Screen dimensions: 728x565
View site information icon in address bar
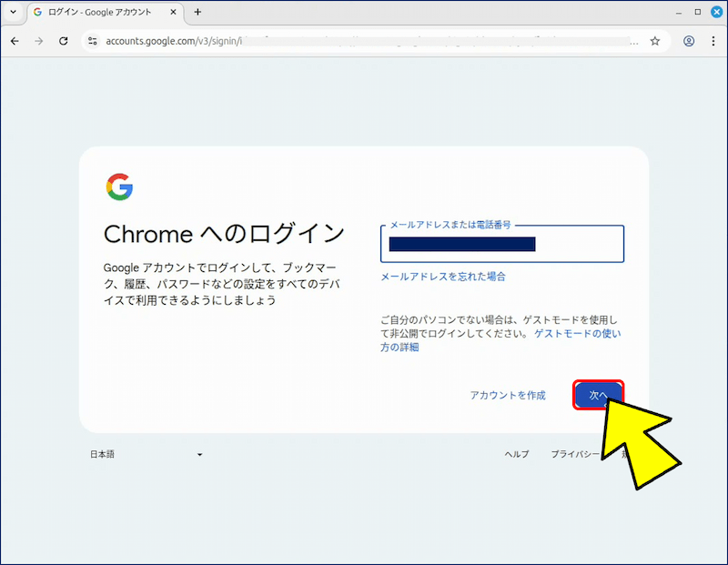(92, 41)
